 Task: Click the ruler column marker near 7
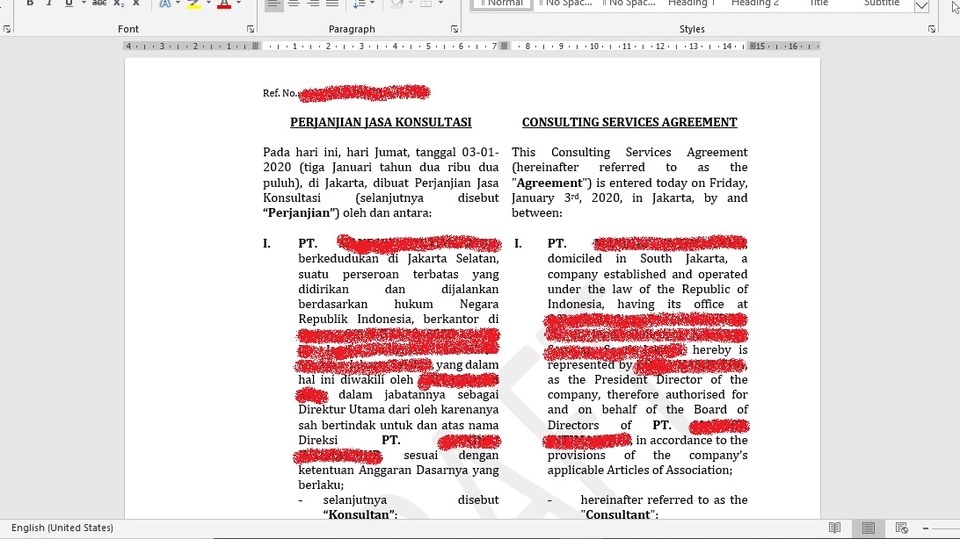point(504,46)
